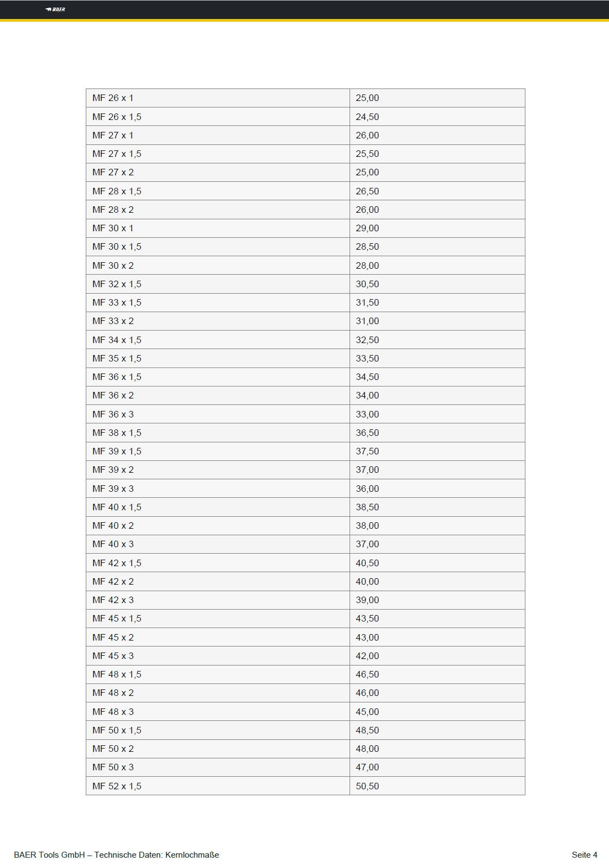Click the 31,00 core hole value
This screenshot has width=609, height=868.
click(x=367, y=321)
